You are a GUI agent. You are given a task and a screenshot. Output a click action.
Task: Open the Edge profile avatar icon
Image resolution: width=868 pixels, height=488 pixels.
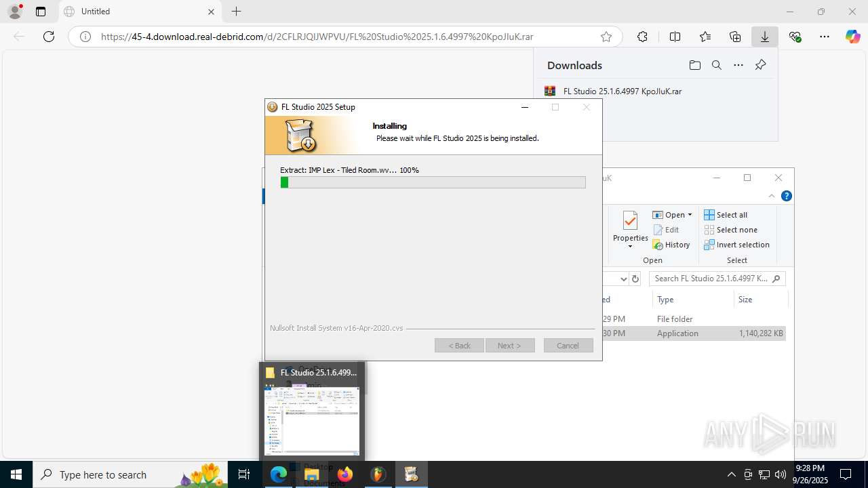tap(15, 12)
